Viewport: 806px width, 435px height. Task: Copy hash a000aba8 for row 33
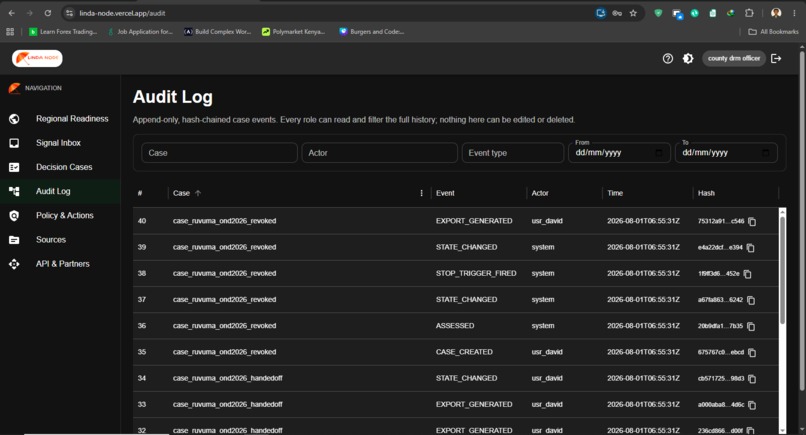click(x=752, y=405)
